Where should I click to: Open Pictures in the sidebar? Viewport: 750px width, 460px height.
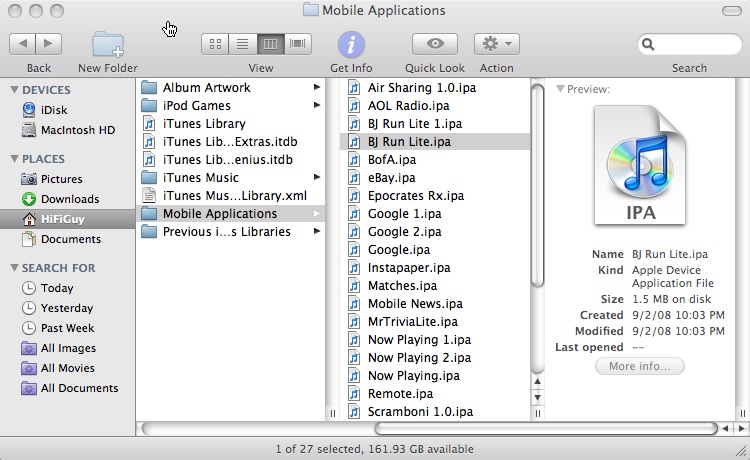point(52,179)
